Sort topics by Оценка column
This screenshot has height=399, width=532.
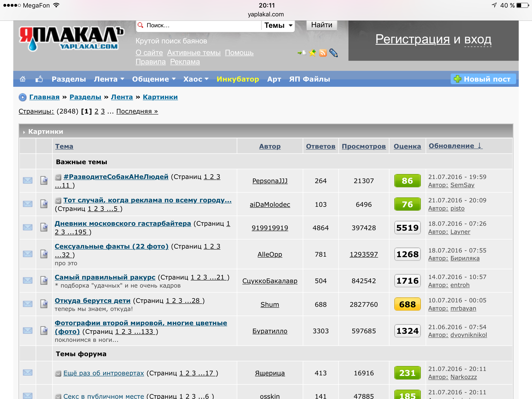point(407,146)
